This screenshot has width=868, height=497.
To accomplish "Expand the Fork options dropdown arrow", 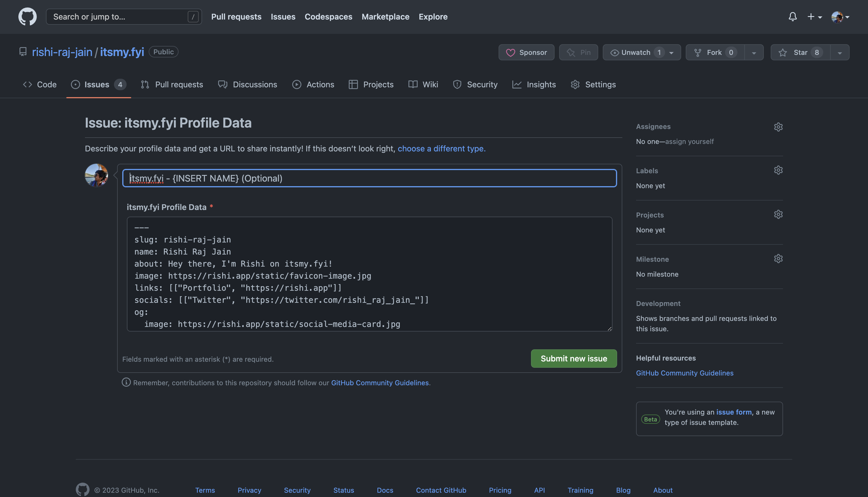I will [754, 53].
